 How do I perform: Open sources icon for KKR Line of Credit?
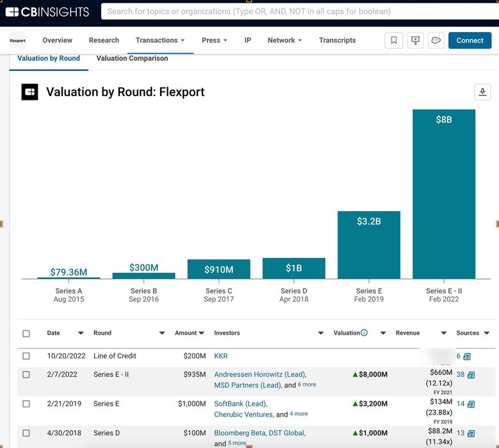[467, 356]
